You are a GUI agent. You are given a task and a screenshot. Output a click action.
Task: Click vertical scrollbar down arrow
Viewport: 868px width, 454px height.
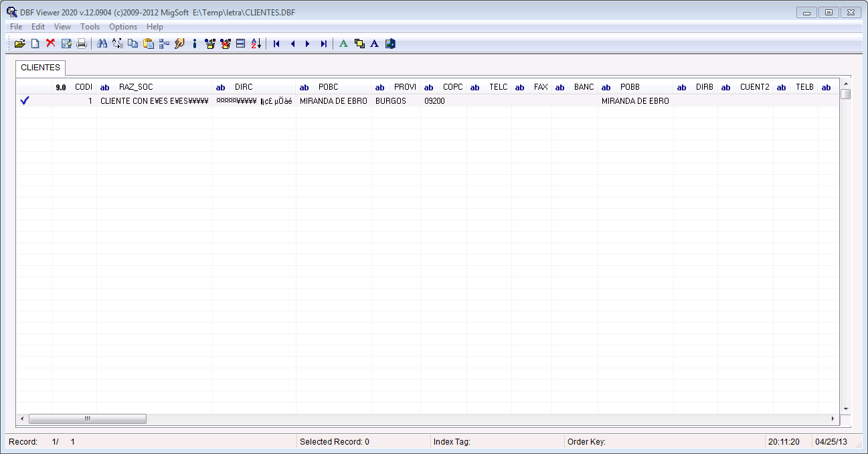pos(845,408)
